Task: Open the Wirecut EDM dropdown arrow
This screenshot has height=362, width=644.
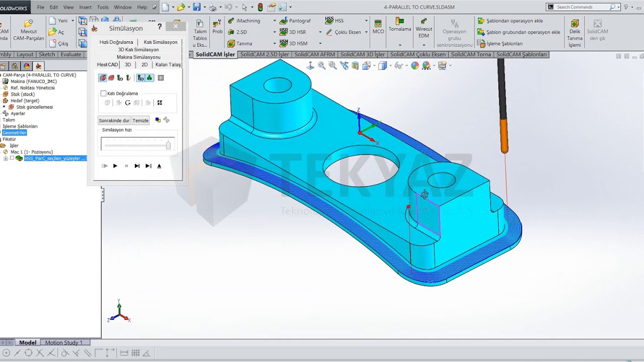Action: click(x=424, y=44)
